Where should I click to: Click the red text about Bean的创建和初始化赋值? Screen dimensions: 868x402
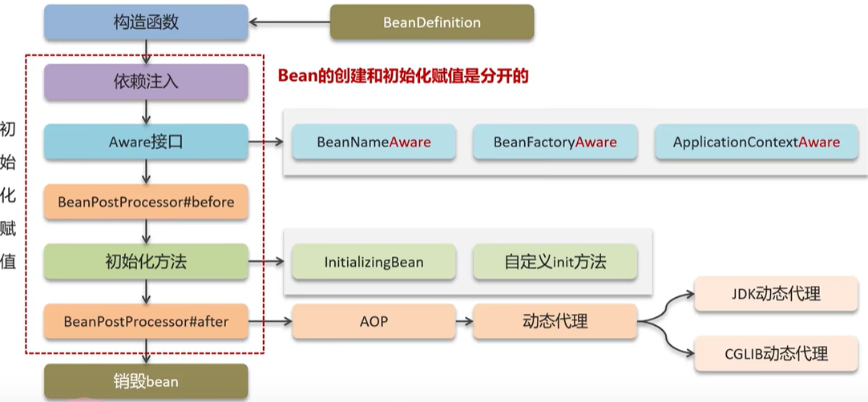pos(404,76)
